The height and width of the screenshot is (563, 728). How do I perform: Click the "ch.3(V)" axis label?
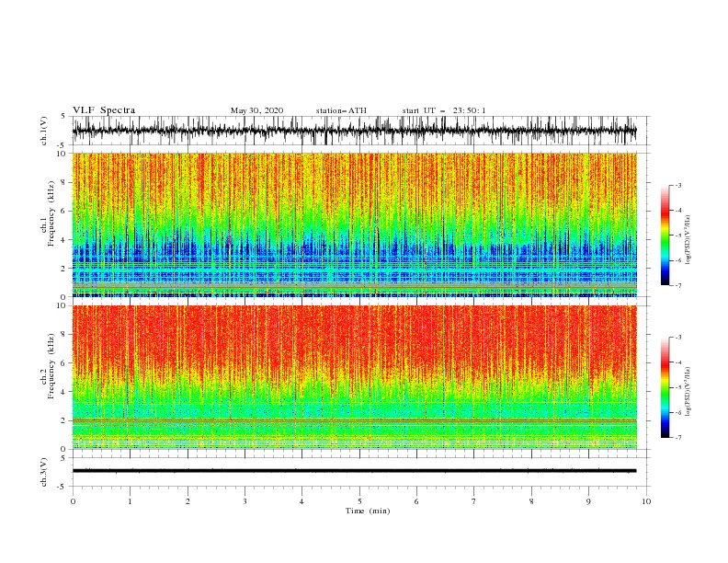44,472
